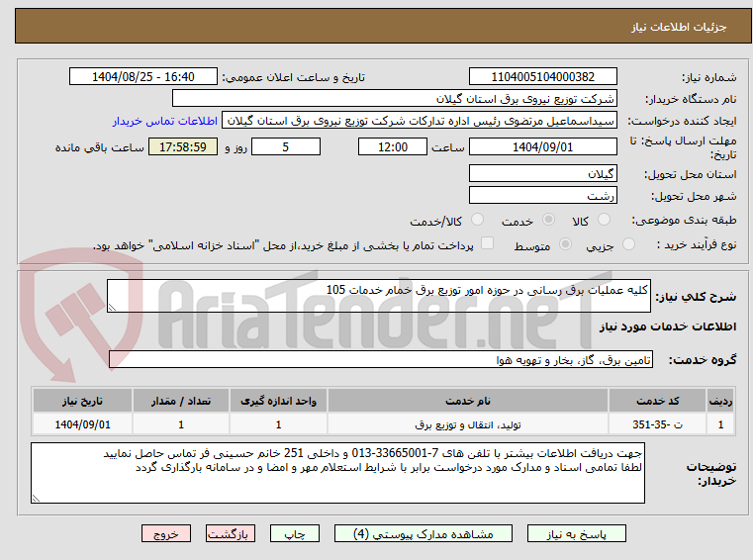
Task: Click the نوع فرآیند خرید label
Action: [x=697, y=244]
